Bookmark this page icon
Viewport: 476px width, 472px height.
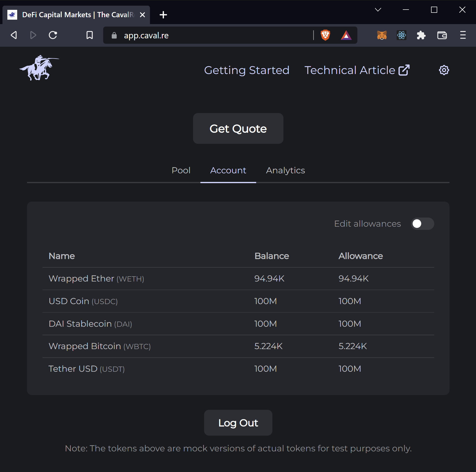90,35
